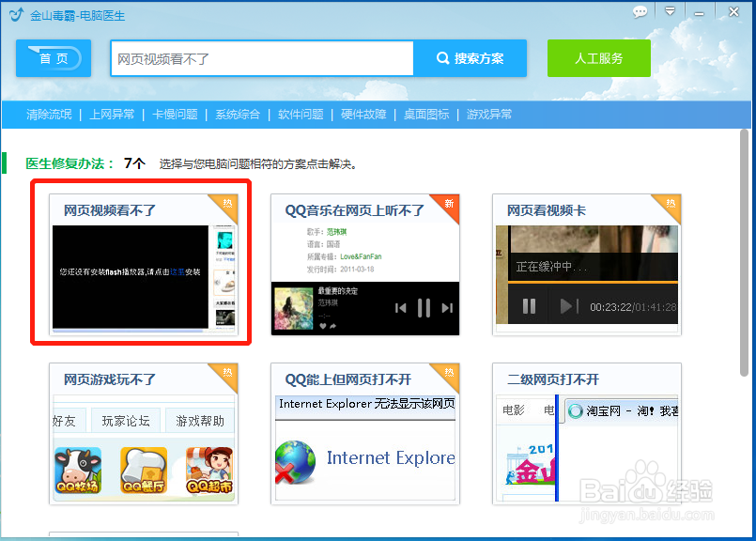Click the skip-forward icon in 网页看视频卡 card
This screenshot has height=541, width=756.
[x=569, y=306]
